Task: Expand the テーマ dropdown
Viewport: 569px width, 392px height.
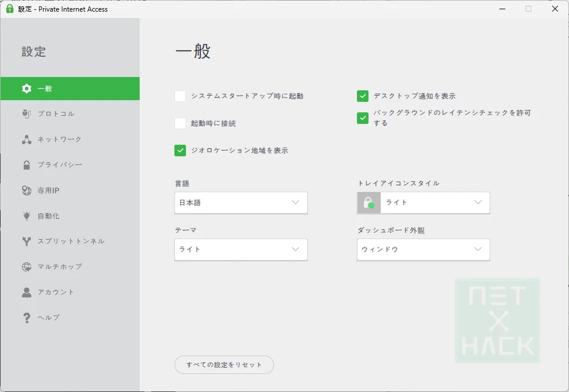Action: tap(240, 250)
